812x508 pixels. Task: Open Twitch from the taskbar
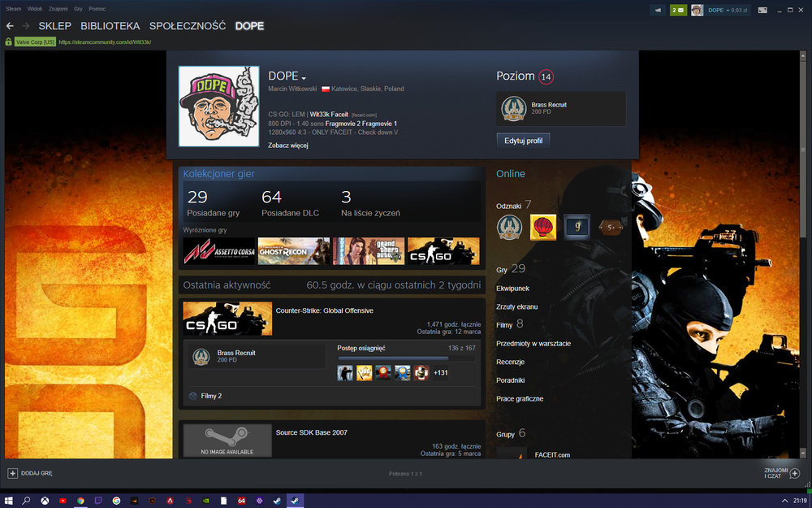[x=98, y=501]
